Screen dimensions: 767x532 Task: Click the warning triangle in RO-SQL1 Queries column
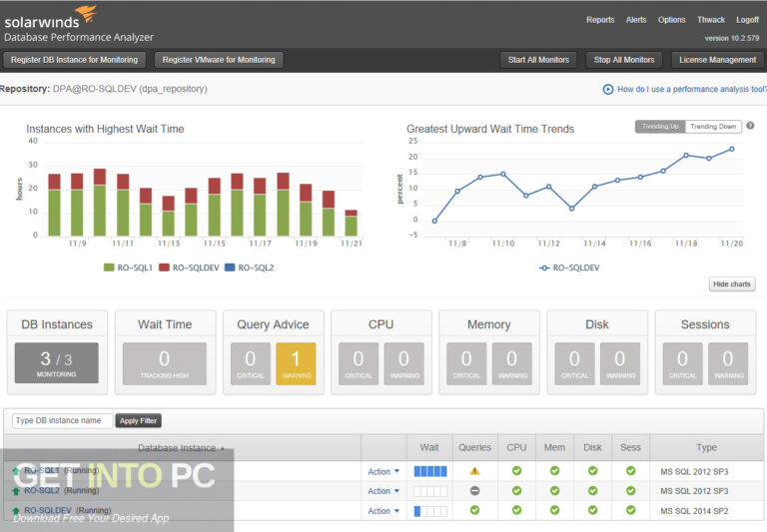[474, 471]
